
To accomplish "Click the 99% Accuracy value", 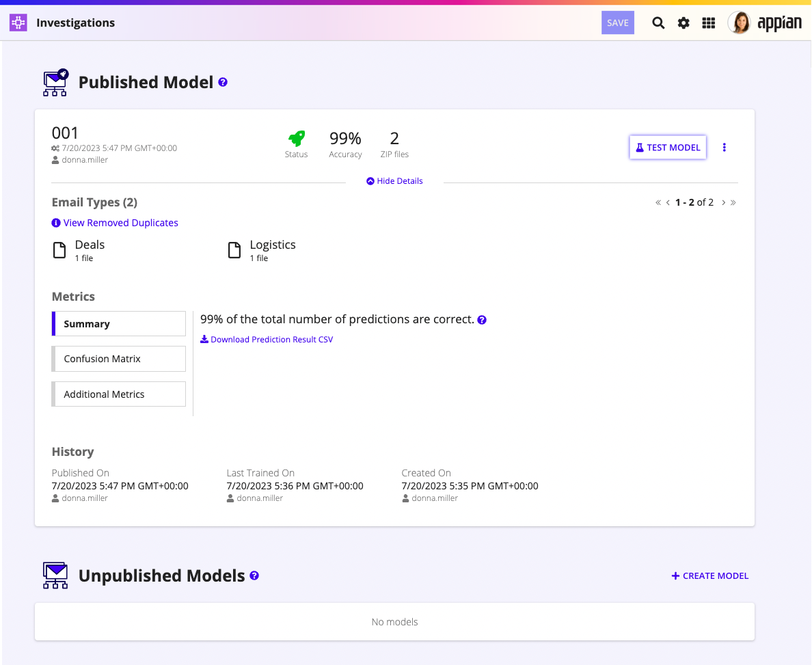I will click(x=345, y=138).
